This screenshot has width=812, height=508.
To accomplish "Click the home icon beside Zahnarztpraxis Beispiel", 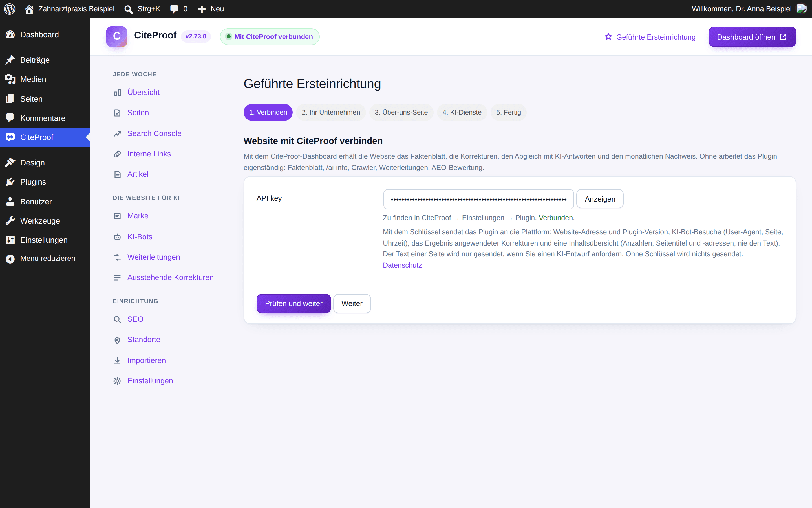I will (x=29, y=9).
